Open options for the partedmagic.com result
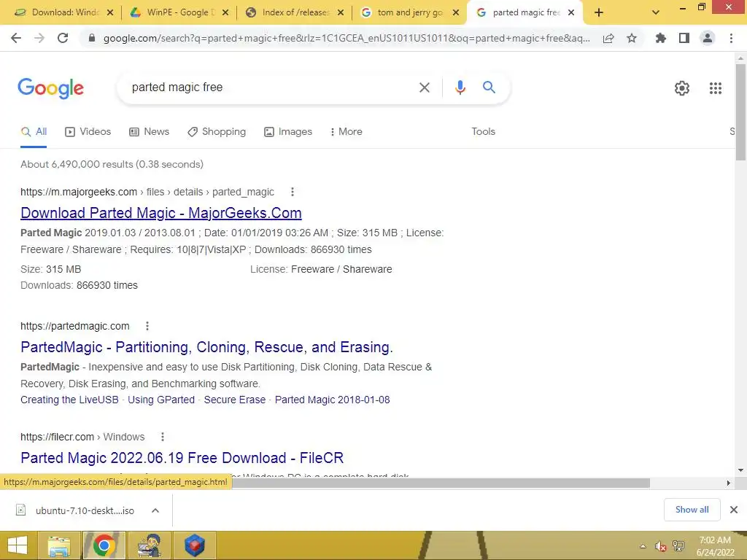The image size is (747, 560). tap(147, 326)
